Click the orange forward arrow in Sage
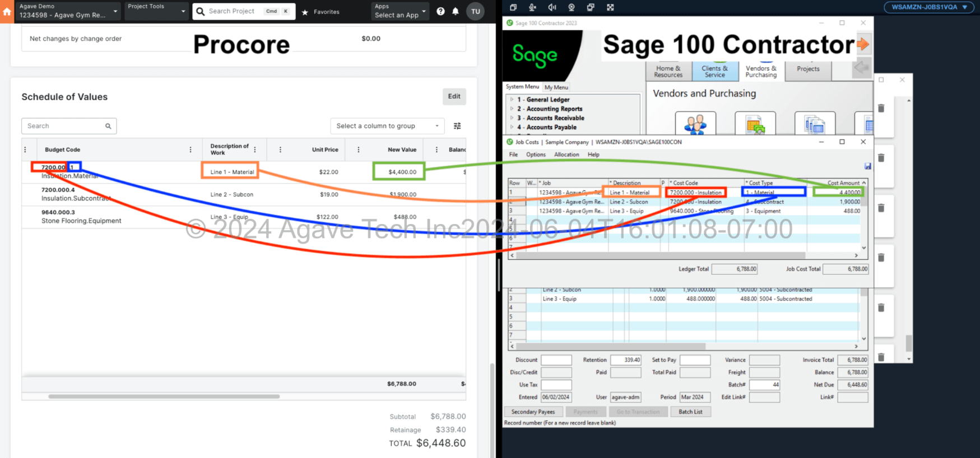Viewport: 980px width, 458px height. [863, 44]
